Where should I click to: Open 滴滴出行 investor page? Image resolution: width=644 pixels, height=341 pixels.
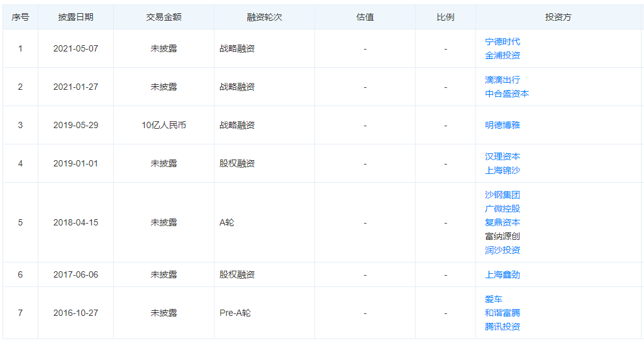pos(502,80)
